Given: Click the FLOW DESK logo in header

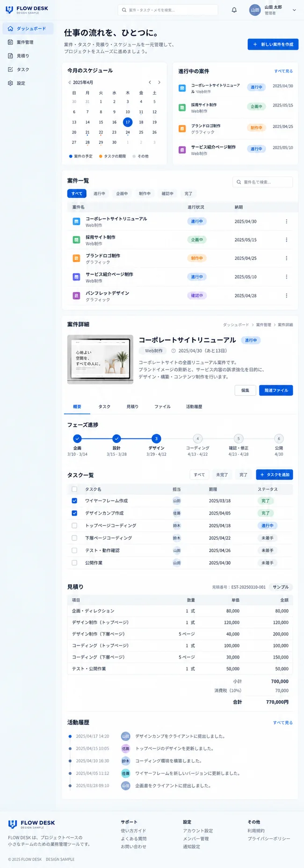Looking at the screenshot, I should pyautogui.click(x=27, y=10).
